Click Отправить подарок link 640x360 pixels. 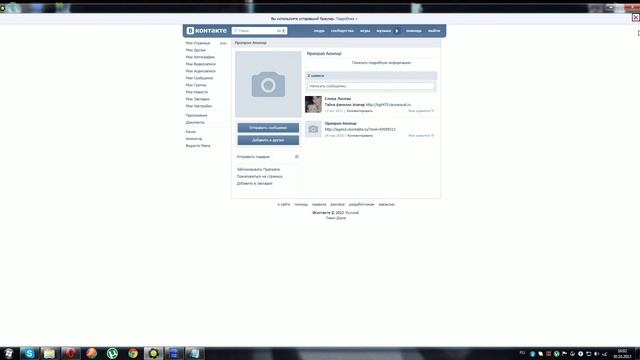click(253, 157)
